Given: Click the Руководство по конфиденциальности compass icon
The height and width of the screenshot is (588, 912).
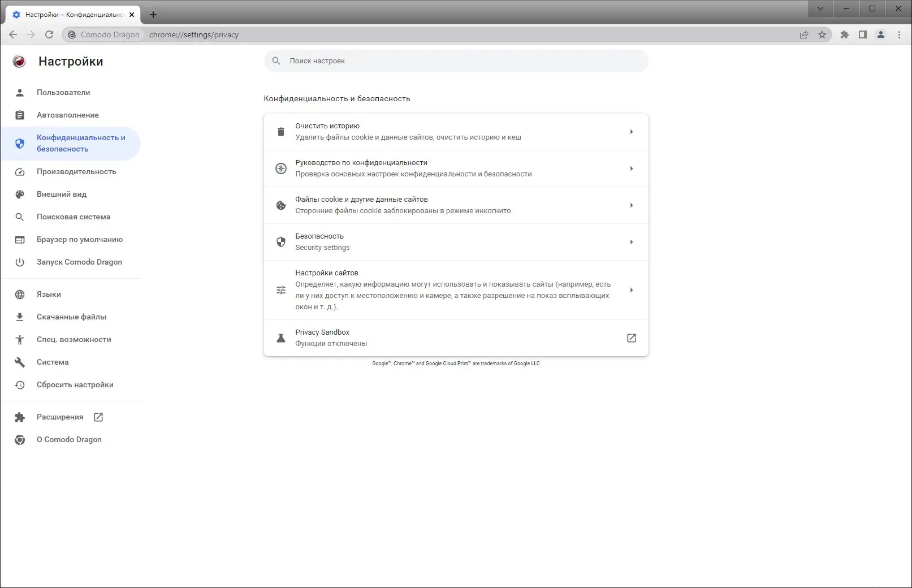Looking at the screenshot, I should pos(281,168).
